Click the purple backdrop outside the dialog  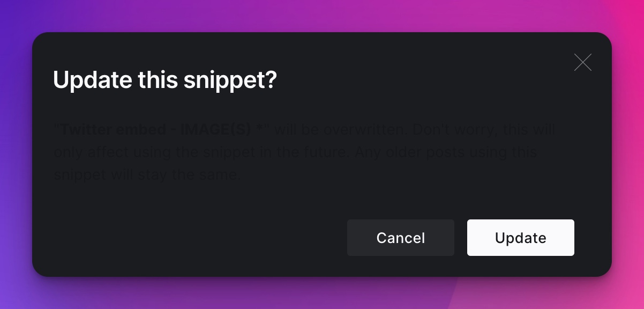16,161
